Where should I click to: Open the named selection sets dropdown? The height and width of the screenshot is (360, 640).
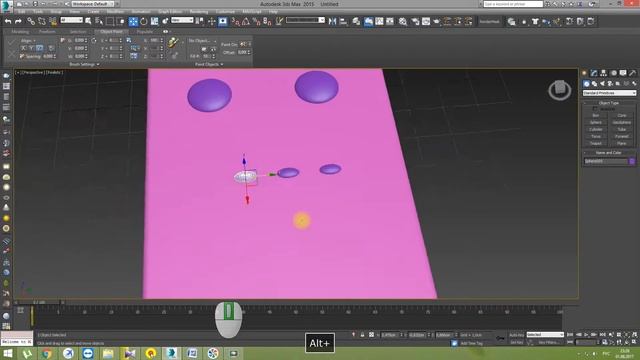tap(305, 20)
